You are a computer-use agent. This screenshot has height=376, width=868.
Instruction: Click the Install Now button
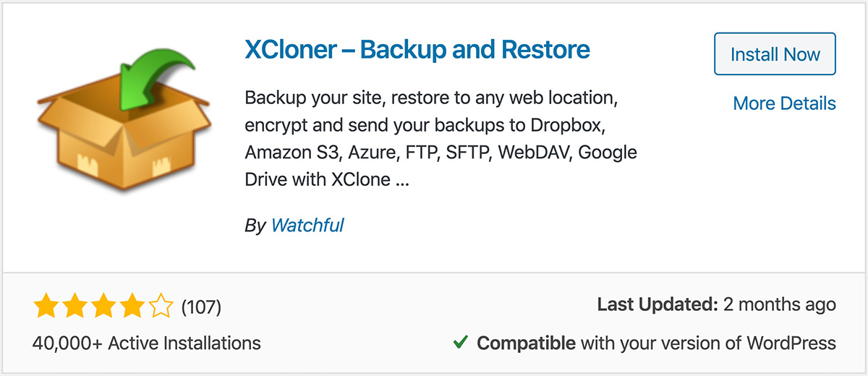pyautogui.click(x=775, y=54)
